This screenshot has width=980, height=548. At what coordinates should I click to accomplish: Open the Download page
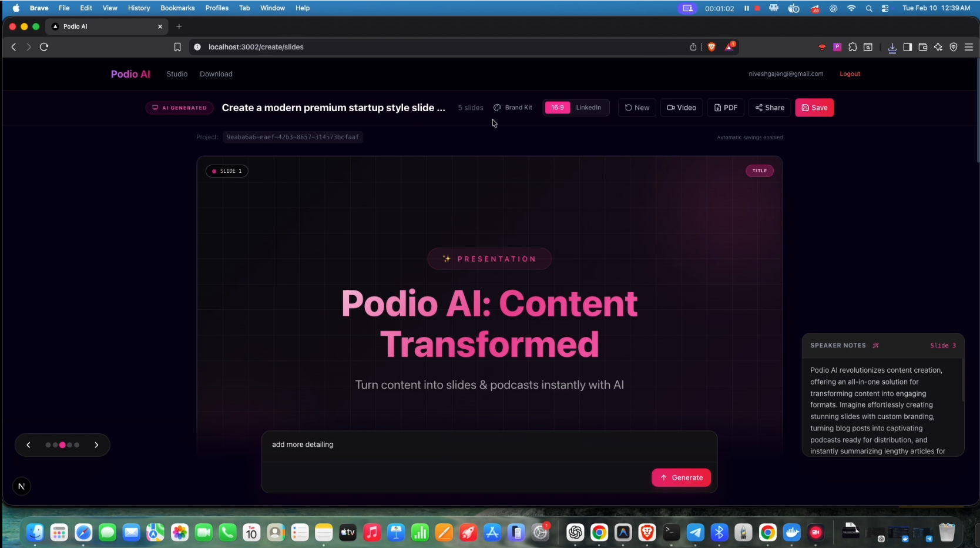point(216,74)
